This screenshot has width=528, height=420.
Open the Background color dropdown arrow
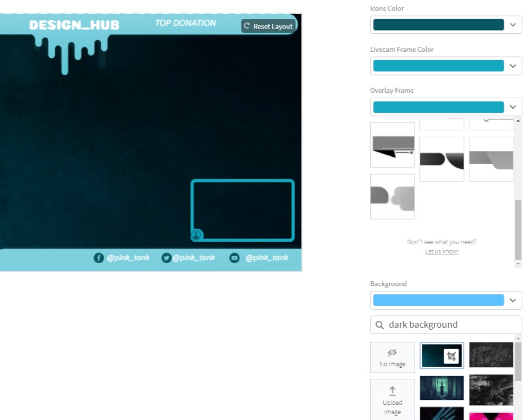(513, 300)
